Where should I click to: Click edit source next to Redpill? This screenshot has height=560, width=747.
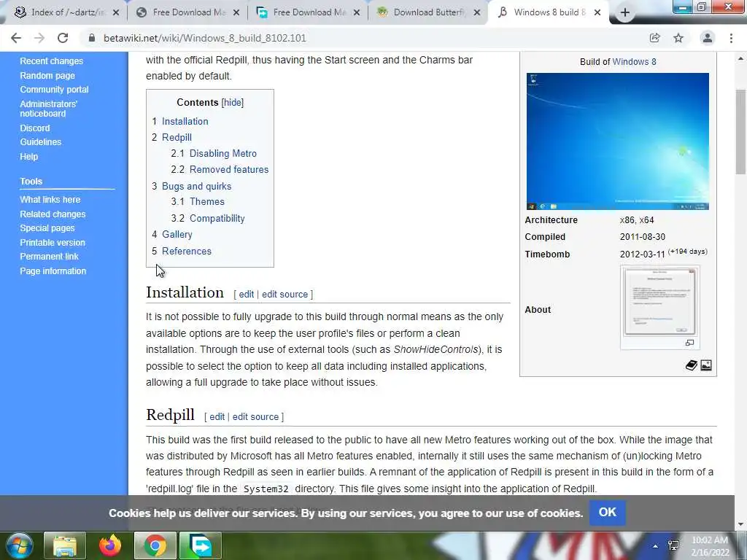click(x=255, y=416)
